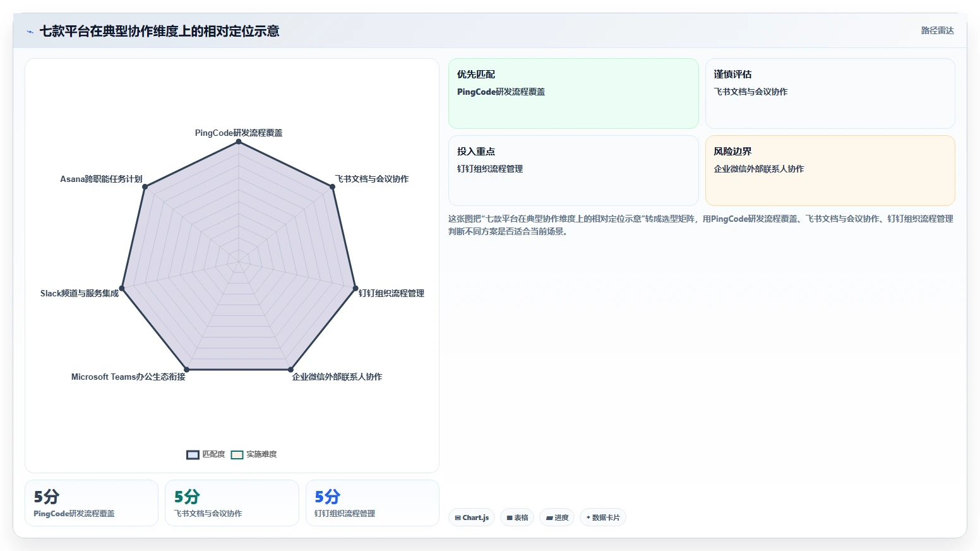Select the 投入重点 card
980x551 pixels.
[x=573, y=171]
